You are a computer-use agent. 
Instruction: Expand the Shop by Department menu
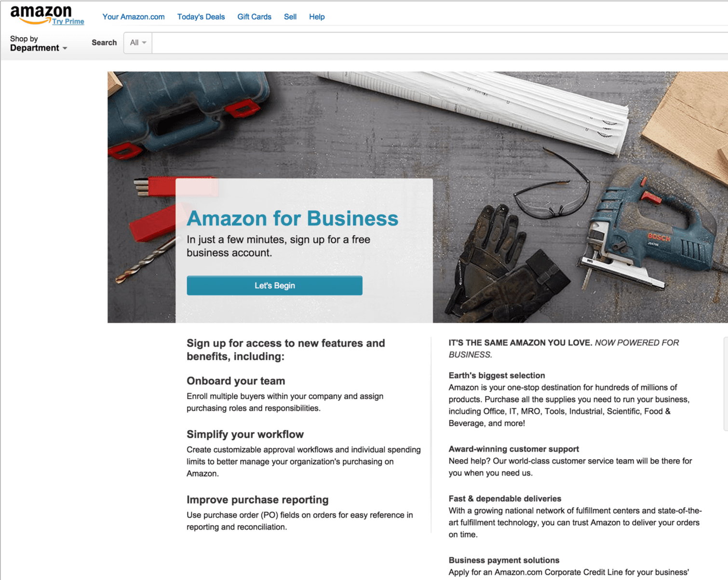point(39,43)
